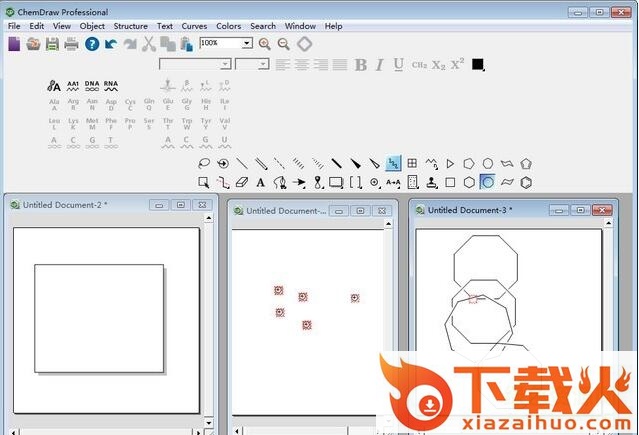Select the Lasso tool
Screen dimensions: 639x435
[204, 163]
